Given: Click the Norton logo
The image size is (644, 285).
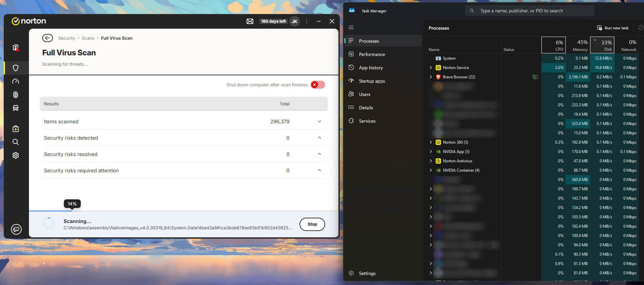Looking at the screenshot, I should (x=29, y=21).
